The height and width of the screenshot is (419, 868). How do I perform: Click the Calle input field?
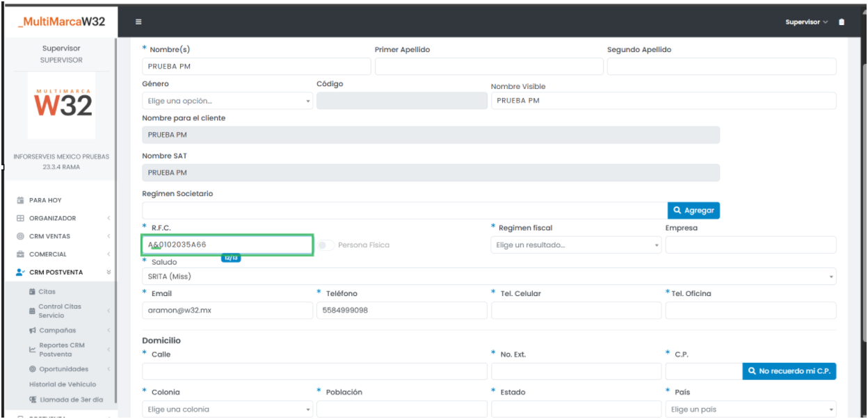pos(314,371)
